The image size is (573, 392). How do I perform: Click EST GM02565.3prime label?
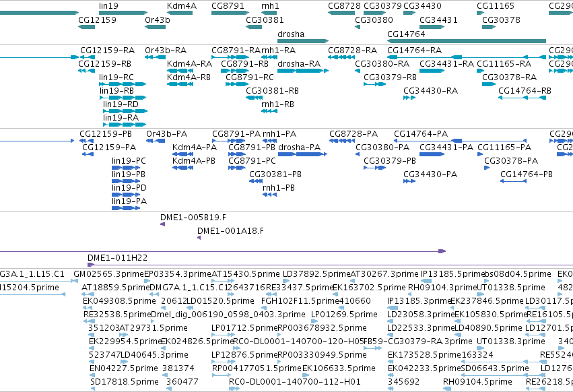pos(109,274)
